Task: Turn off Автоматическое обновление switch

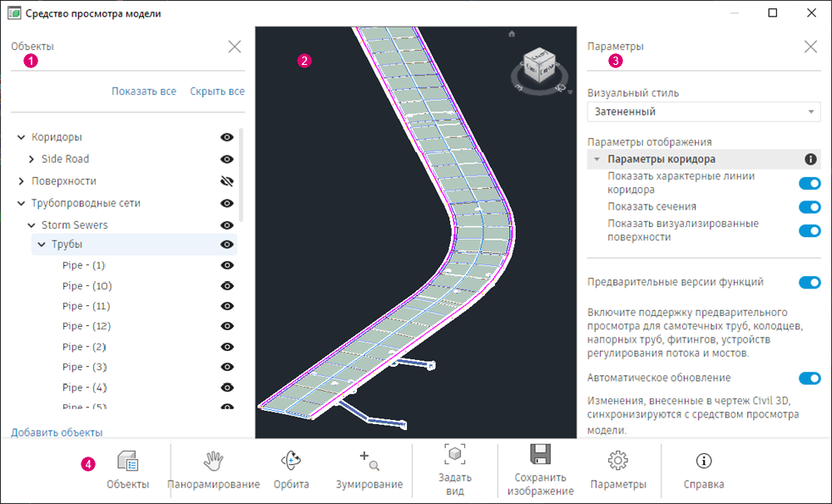Action: (810, 378)
